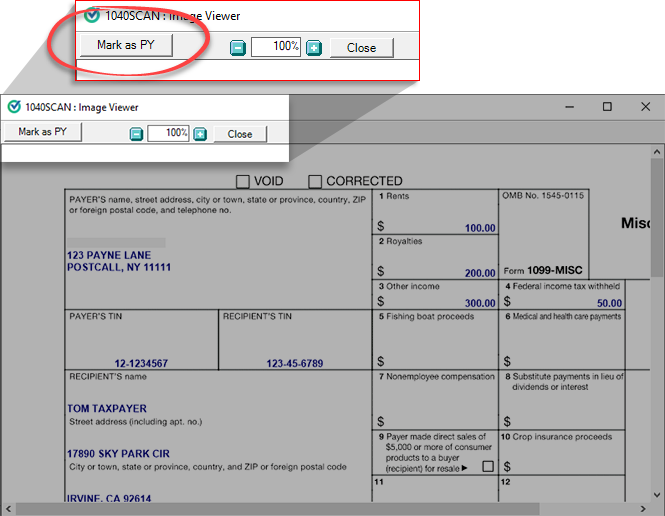This screenshot has width=665, height=516.
Task: Click Close in the enlarged callout
Action: coord(361,48)
